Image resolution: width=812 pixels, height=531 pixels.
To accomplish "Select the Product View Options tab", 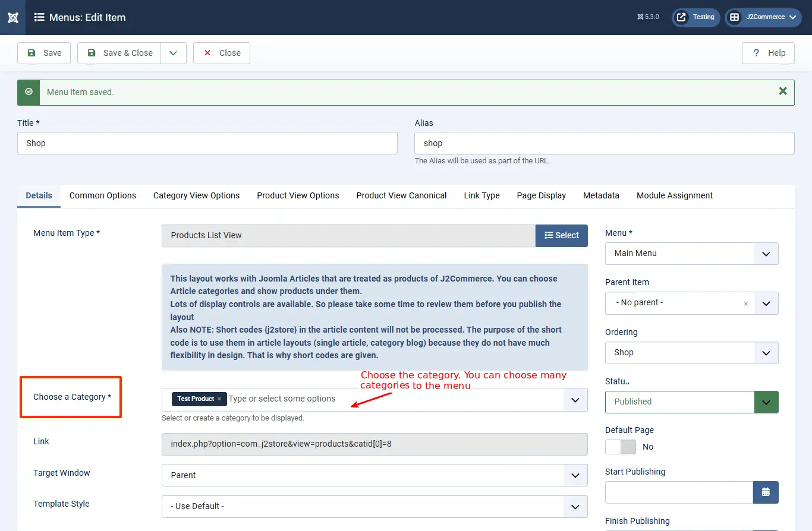I will 298,195.
